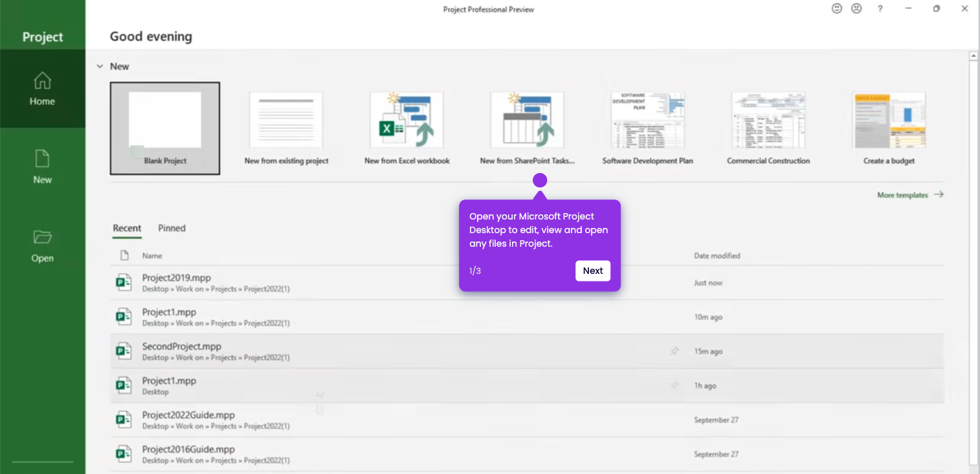The height and width of the screenshot is (474, 980).
Task: Sort by the Name column header
Action: coord(152,256)
